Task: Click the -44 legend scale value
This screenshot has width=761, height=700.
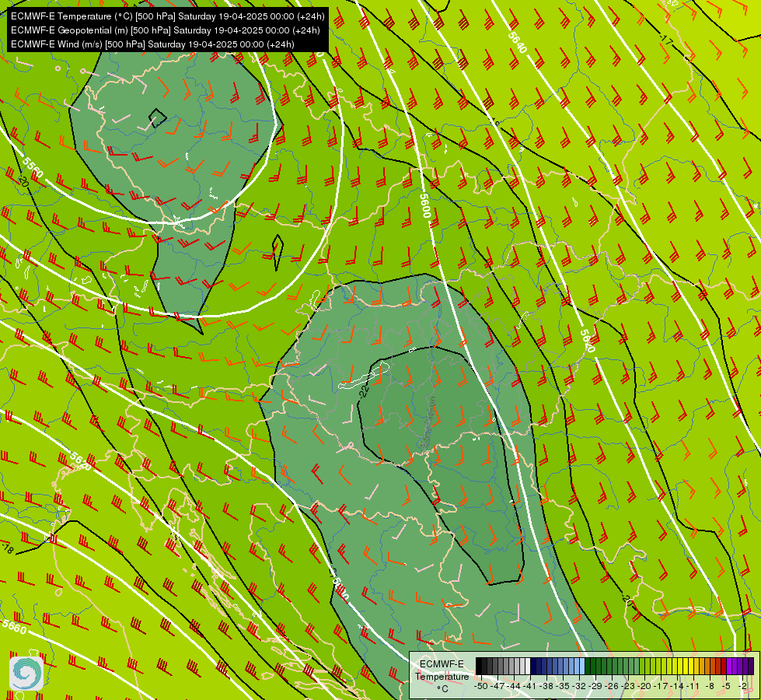Action: (514, 686)
